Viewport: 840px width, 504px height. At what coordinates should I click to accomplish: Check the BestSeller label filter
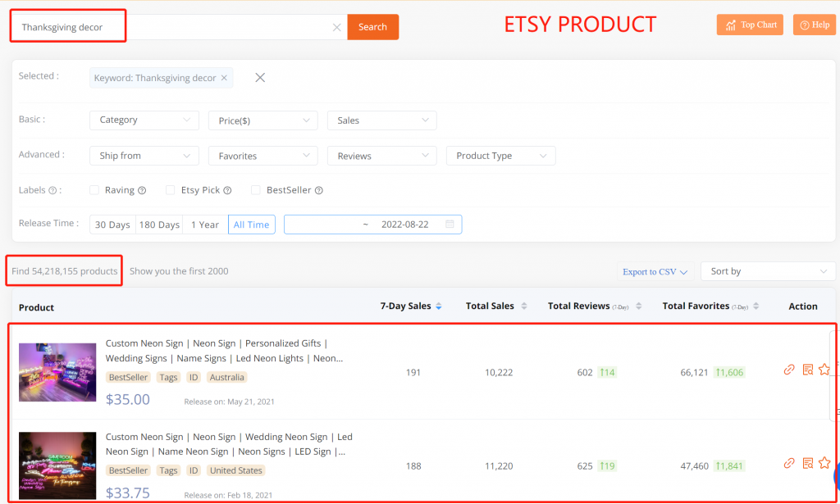[x=256, y=190]
